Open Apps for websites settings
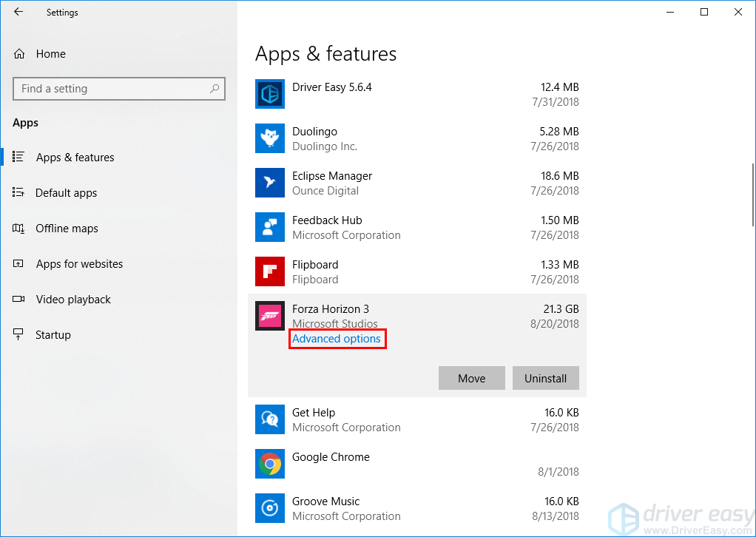This screenshot has width=756, height=537. click(79, 264)
